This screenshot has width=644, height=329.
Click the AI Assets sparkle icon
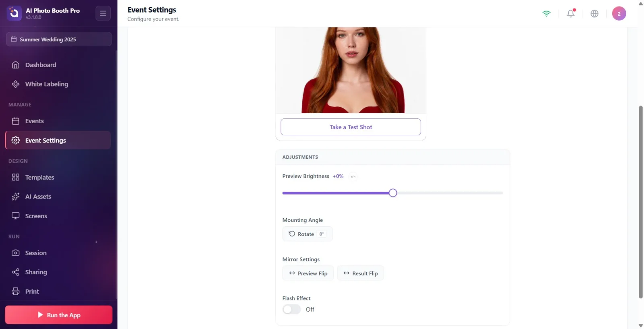pos(16,197)
